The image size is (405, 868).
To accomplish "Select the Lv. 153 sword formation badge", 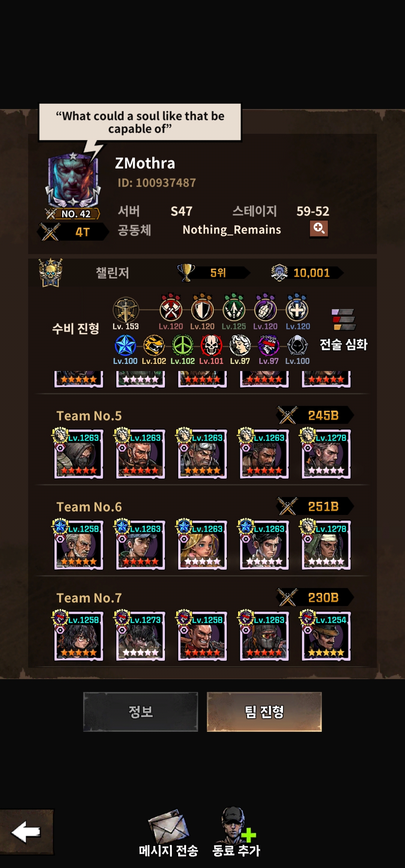I will [x=126, y=310].
